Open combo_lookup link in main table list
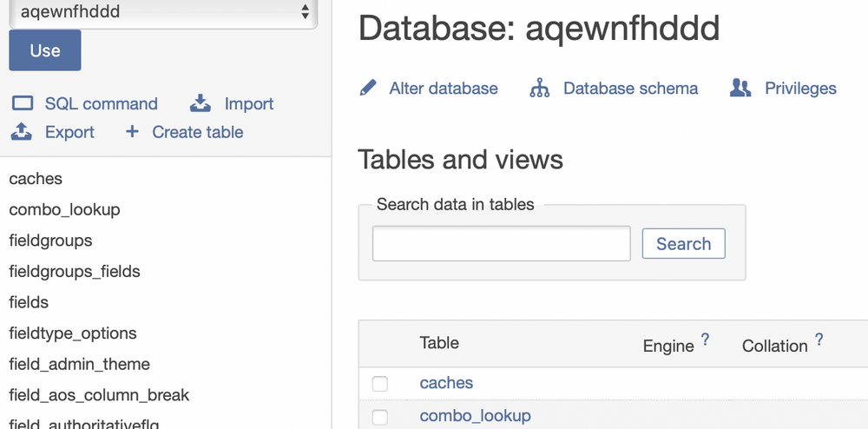The image size is (868, 429). pyautogui.click(x=475, y=416)
